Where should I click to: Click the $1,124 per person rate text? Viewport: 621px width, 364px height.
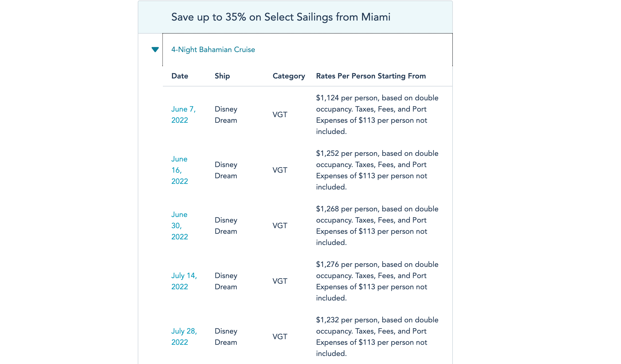(377, 114)
